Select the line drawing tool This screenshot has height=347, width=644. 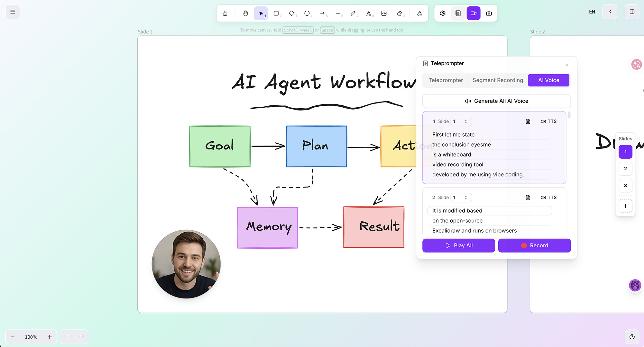click(338, 13)
